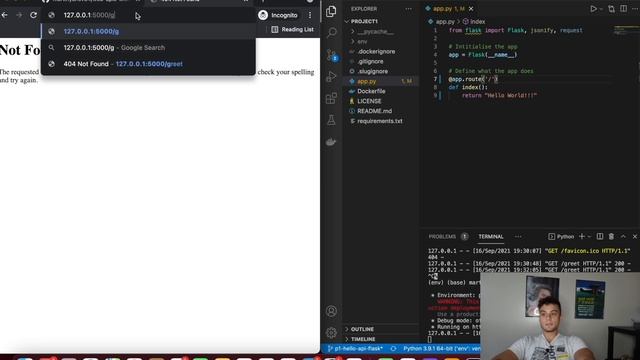
Task: Open LICENSE in the file explorer
Action: 369,101
